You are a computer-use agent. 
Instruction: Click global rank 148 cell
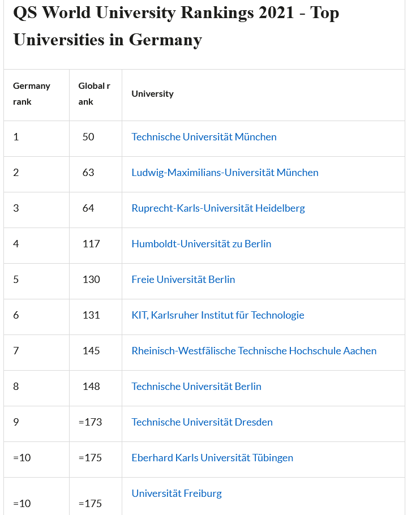pos(91,387)
